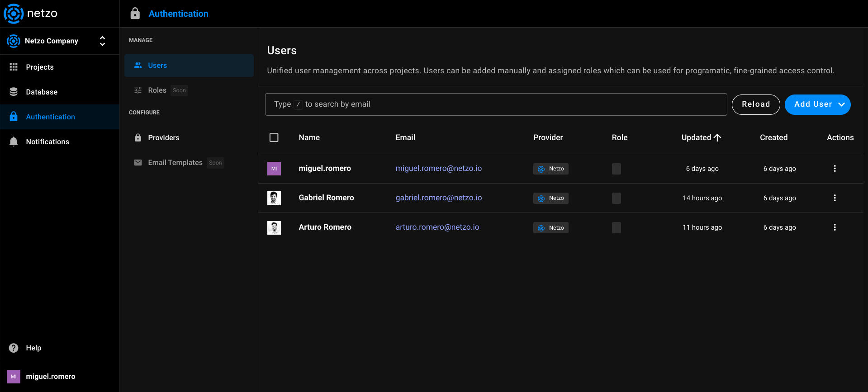Screen dimensions: 868x392
Task: Click the Authentication lock icon in sidebar
Action: tap(14, 117)
